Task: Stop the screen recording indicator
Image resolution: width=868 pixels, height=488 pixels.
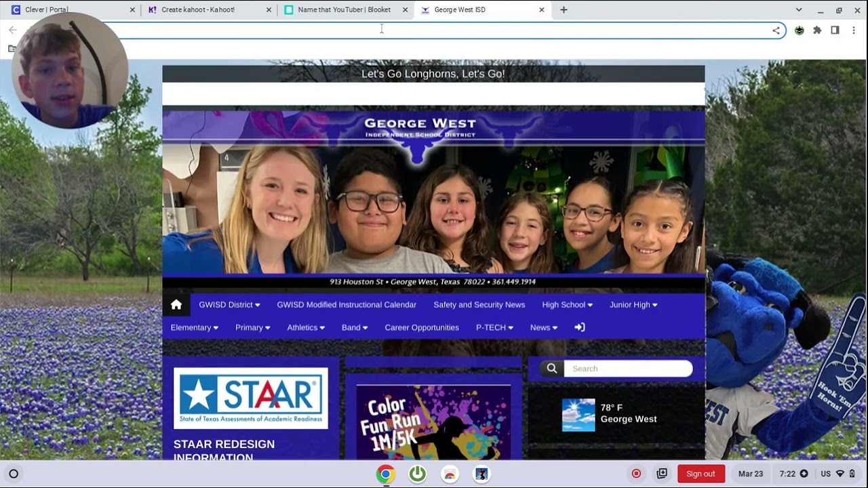Action: (636, 474)
